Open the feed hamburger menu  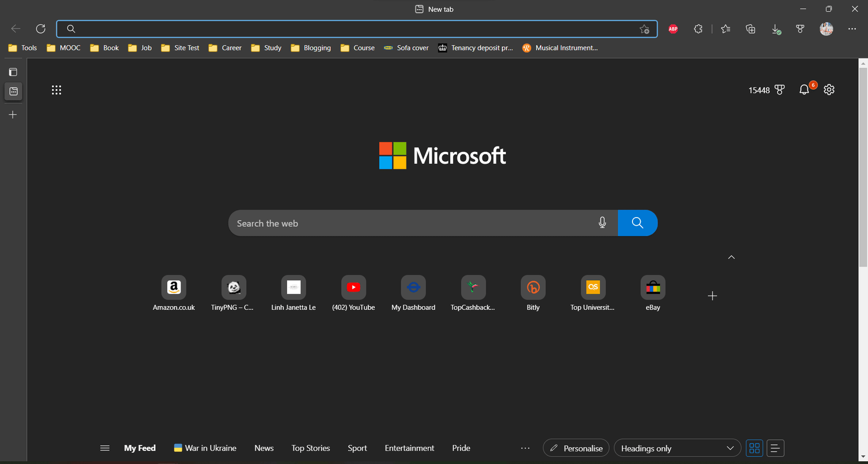[105, 448]
